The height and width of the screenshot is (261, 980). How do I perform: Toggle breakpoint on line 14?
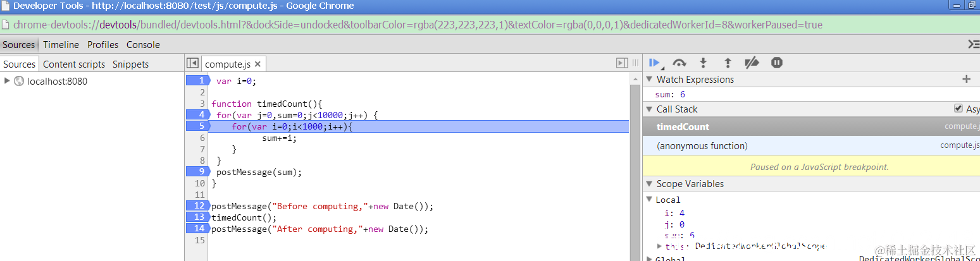[197, 228]
